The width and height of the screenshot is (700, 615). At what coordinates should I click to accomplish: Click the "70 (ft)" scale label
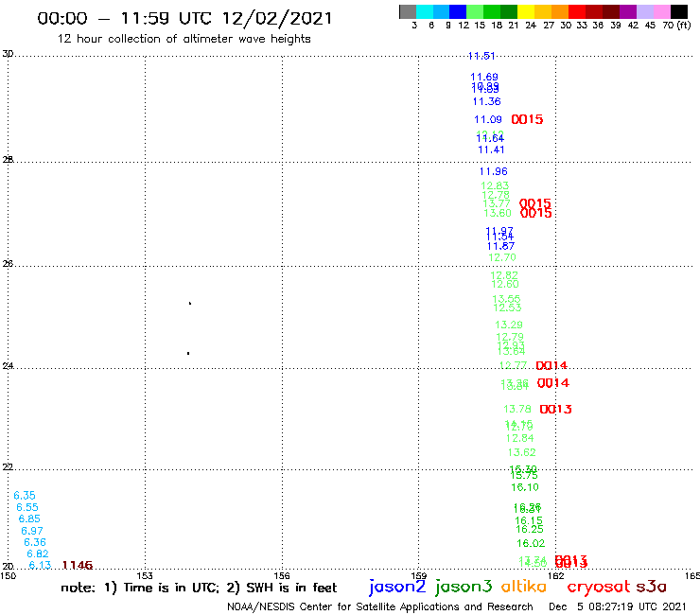[676, 25]
